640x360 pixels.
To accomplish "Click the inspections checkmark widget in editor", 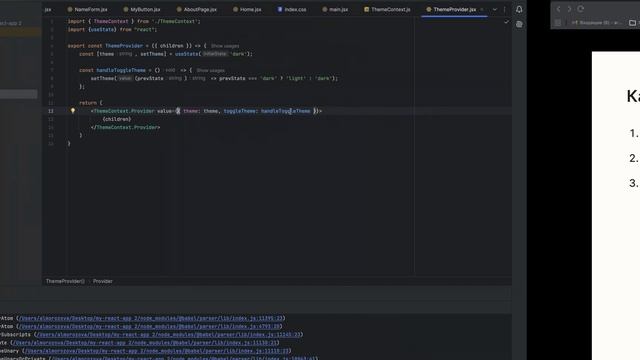I will coord(506,22).
